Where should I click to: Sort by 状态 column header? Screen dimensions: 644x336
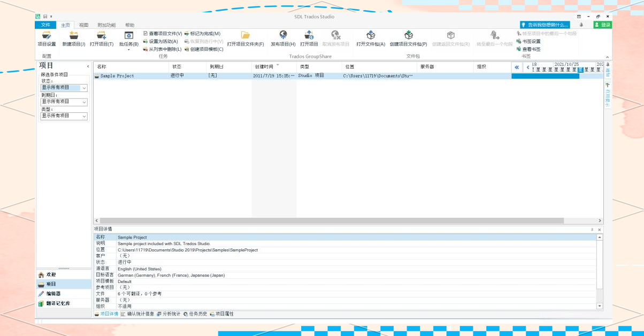[187, 67]
